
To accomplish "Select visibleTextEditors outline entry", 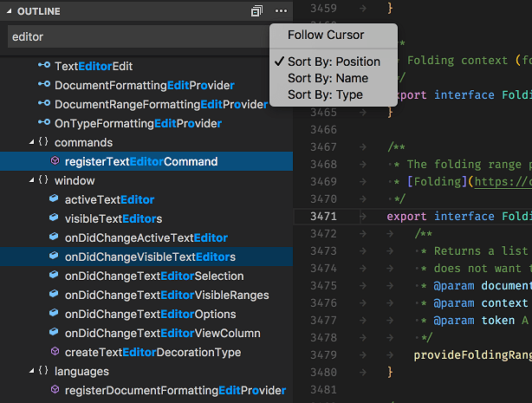I will click(x=113, y=218).
